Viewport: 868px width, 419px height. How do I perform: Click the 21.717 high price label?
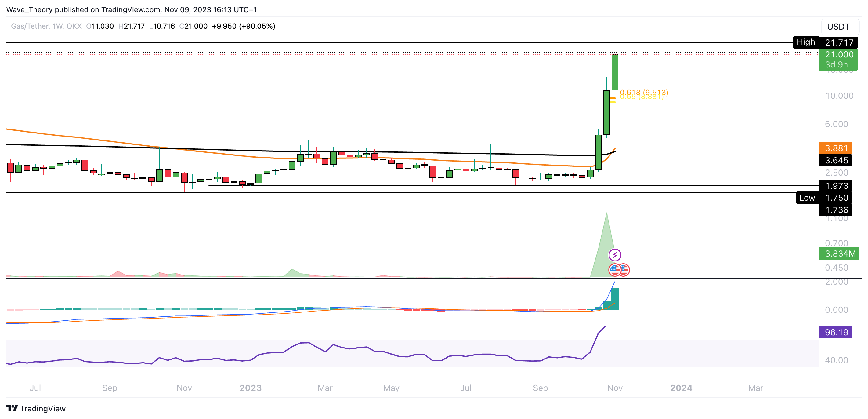coord(839,42)
